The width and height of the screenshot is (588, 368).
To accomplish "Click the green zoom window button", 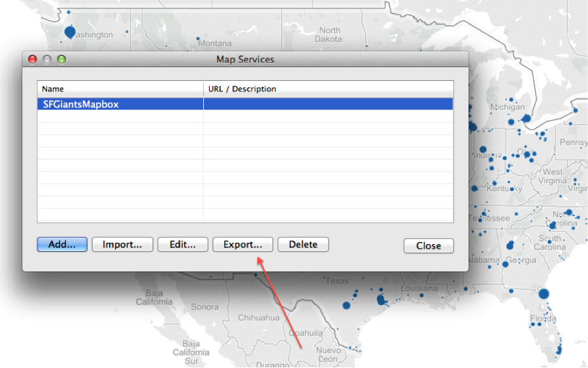I will [x=61, y=59].
